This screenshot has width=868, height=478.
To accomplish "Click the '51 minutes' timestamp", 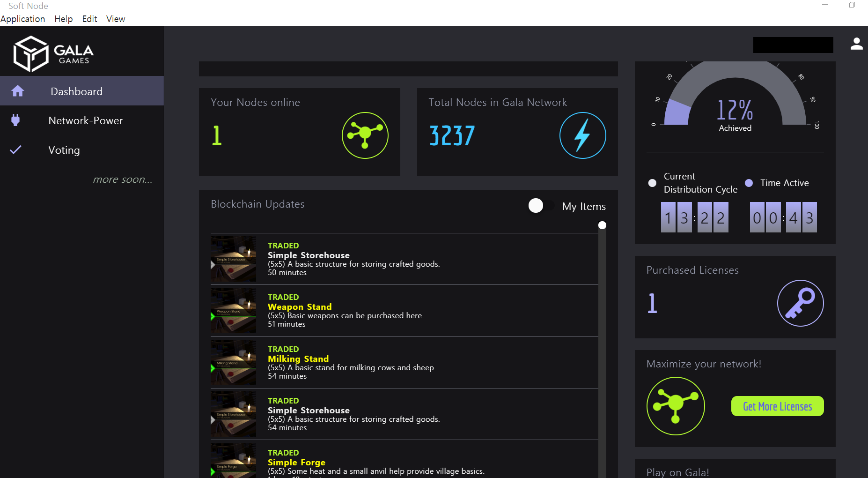I will 287,324.
